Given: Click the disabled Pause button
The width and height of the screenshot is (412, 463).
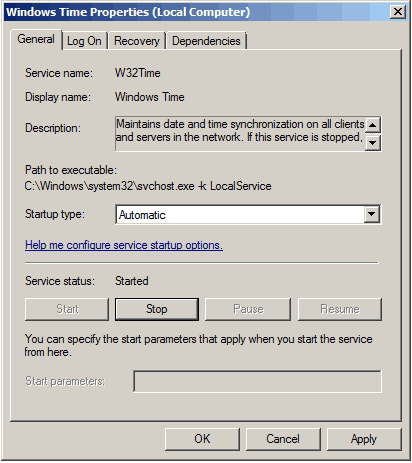Looking at the screenshot, I should (x=248, y=309).
